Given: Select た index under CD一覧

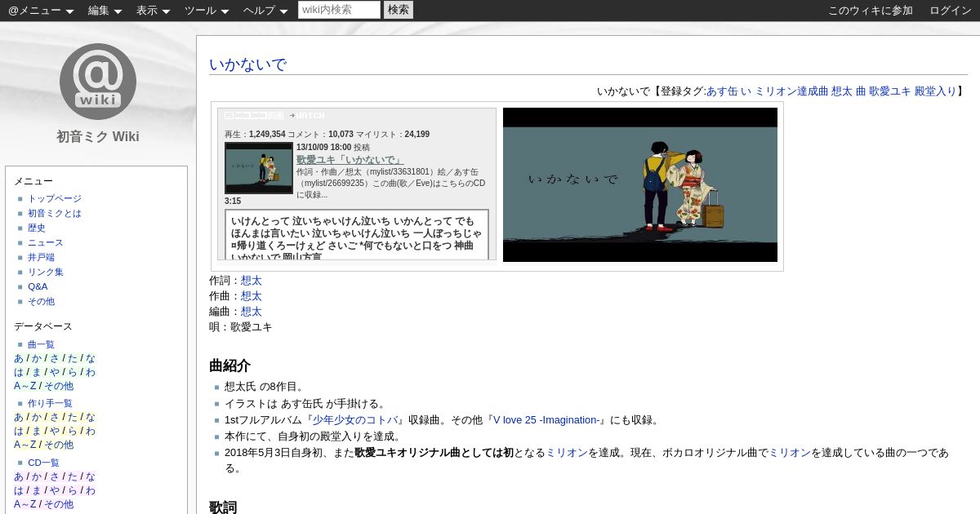Looking at the screenshot, I should [73, 476].
